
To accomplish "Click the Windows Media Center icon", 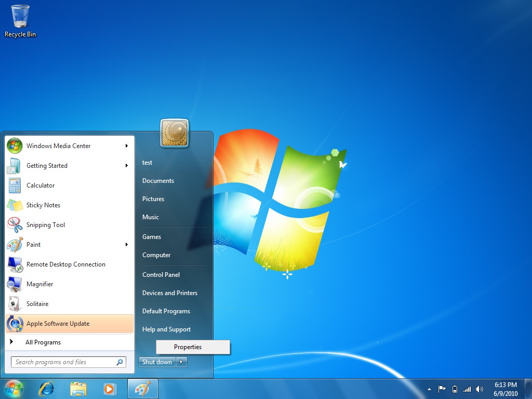I will (x=15, y=146).
